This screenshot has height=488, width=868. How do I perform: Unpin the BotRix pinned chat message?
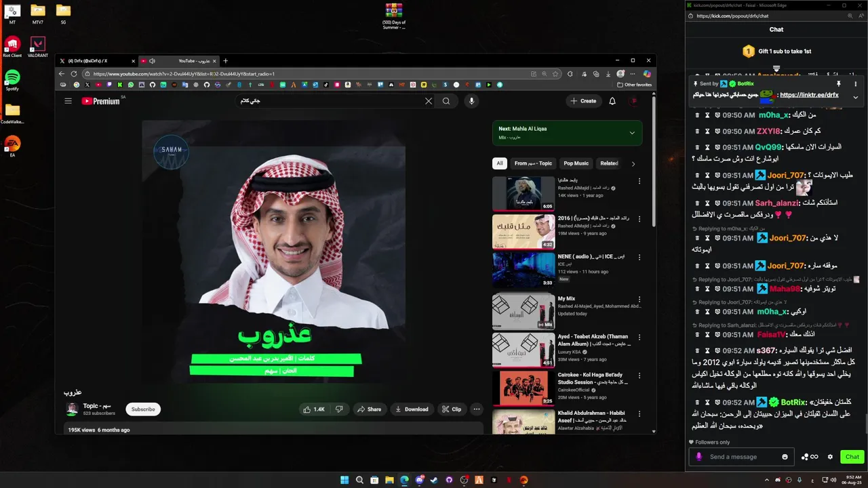[839, 84]
